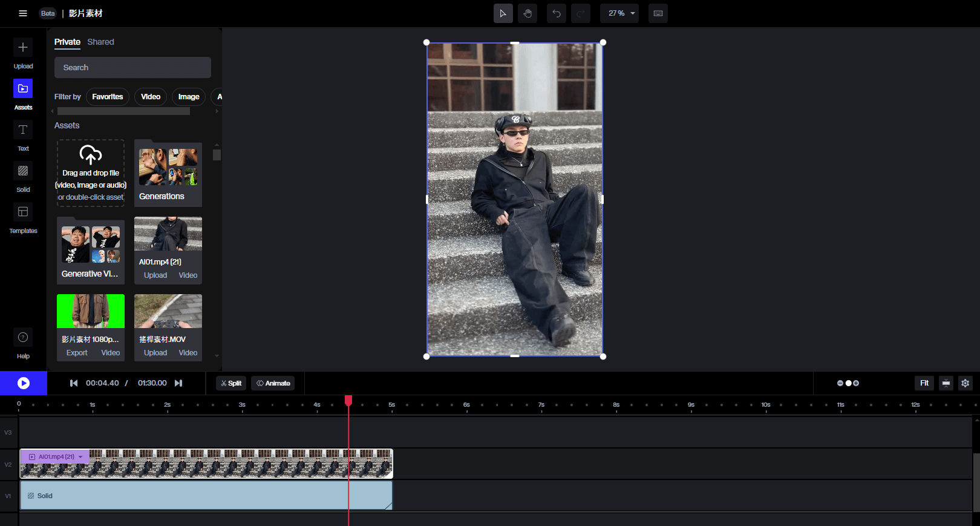Click the timeline zoom-in plus
Image resolution: width=980 pixels, height=526 pixels.
(856, 383)
